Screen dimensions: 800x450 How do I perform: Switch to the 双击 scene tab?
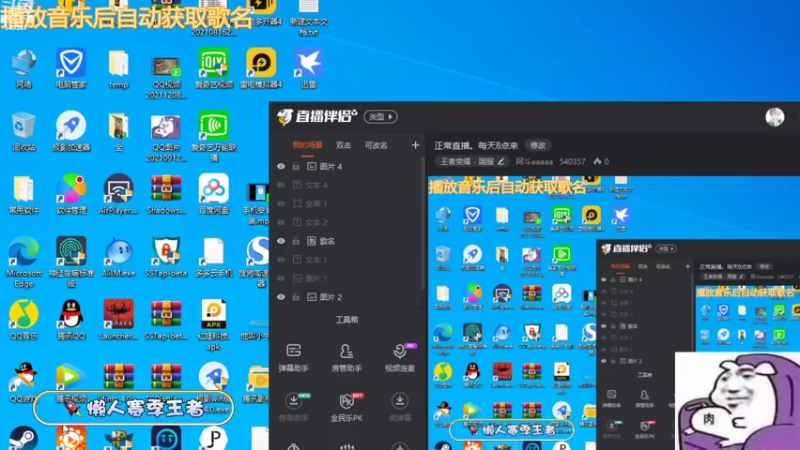[x=343, y=145]
